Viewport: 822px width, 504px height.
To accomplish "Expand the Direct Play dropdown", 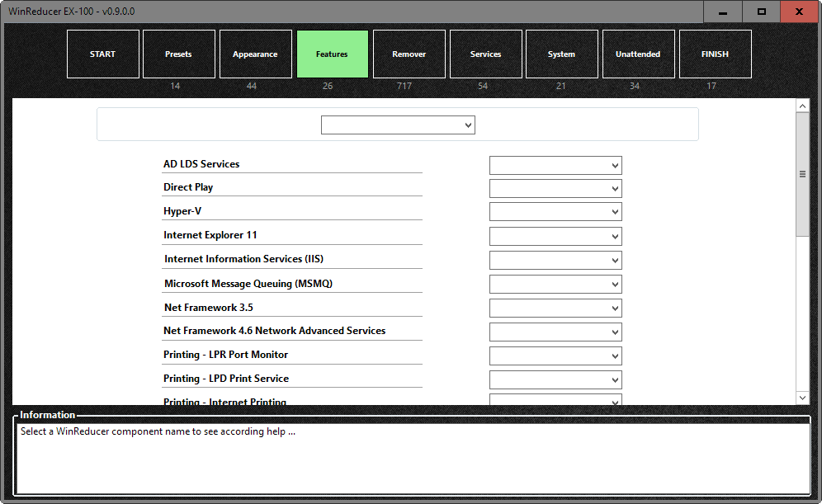I will 555,189.
